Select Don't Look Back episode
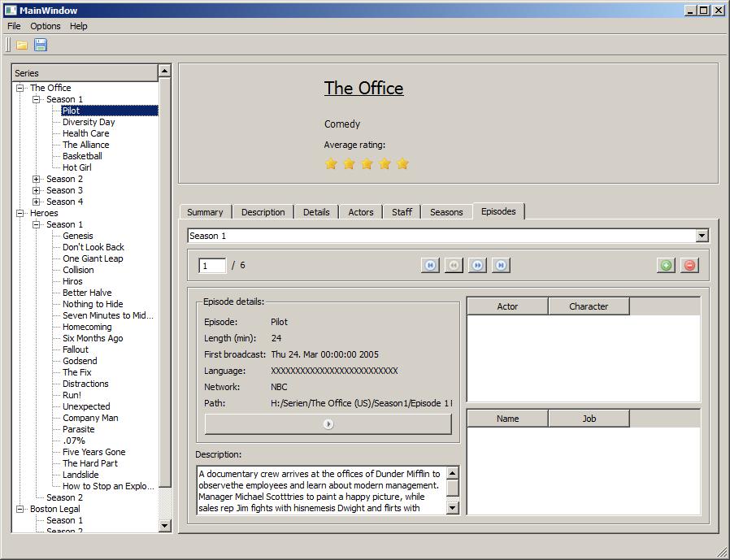Screen dimensions: 730x560 [93, 247]
